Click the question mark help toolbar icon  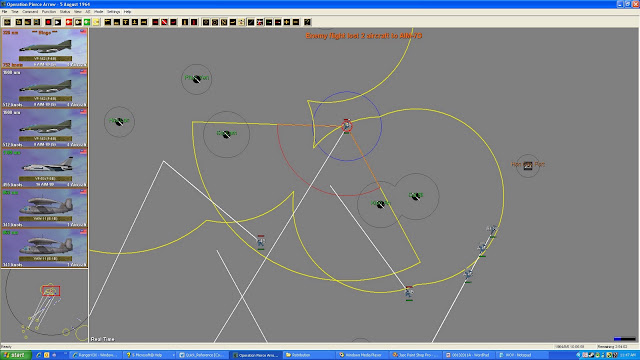(x=307, y=22)
